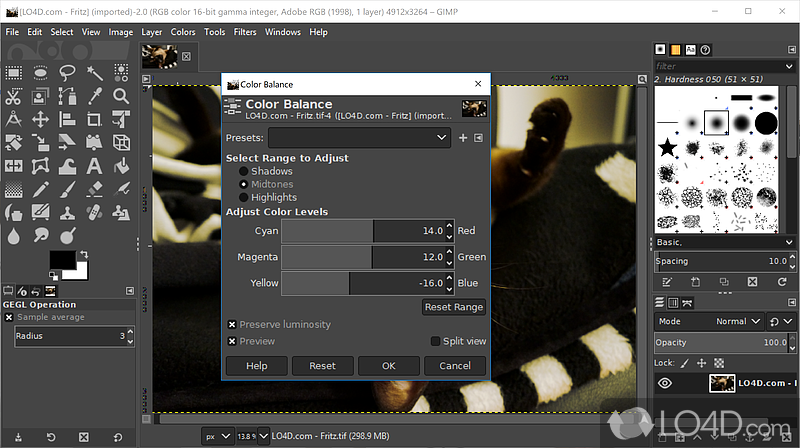The height and width of the screenshot is (448, 800).
Task: Enable the Split view checkbox
Action: tap(435, 341)
